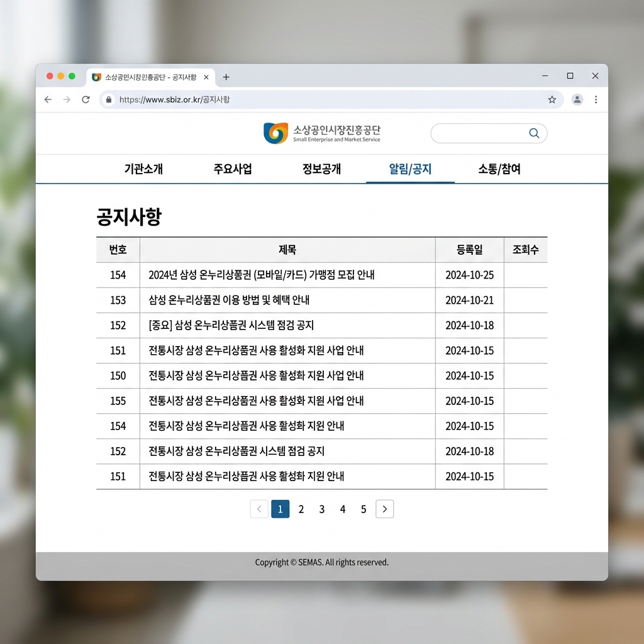Viewport: 644px width, 644px height.
Task: Open a new tab with plus icon
Action: pyautogui.click(x=226, y=77)
